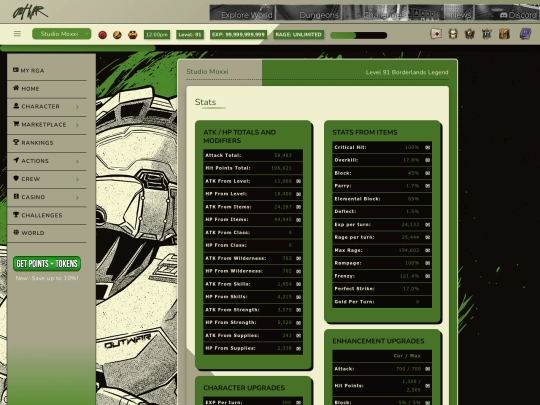Click the red orb icon in top bar
Viewport: 540px width, 405px height.
(x=102, y=35)
